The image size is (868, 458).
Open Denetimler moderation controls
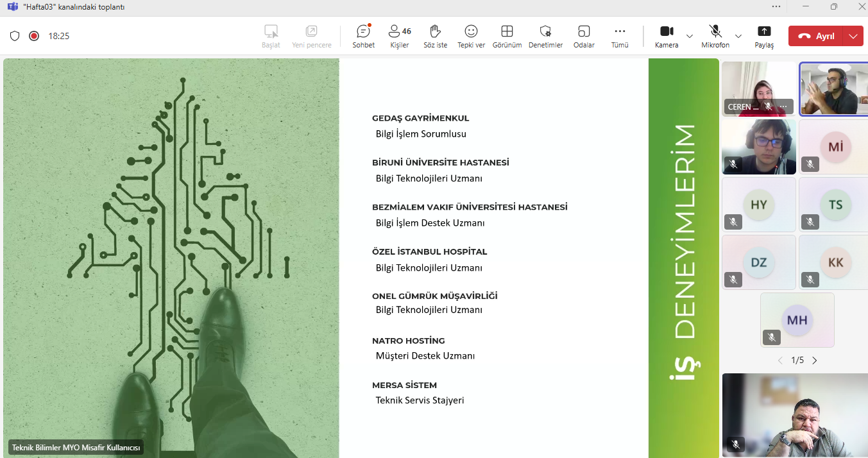(x=545, y=36)
